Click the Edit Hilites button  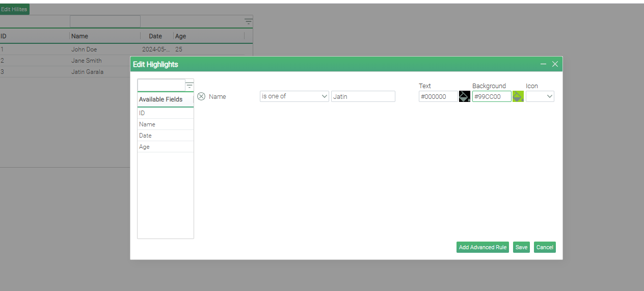(14, 9)
